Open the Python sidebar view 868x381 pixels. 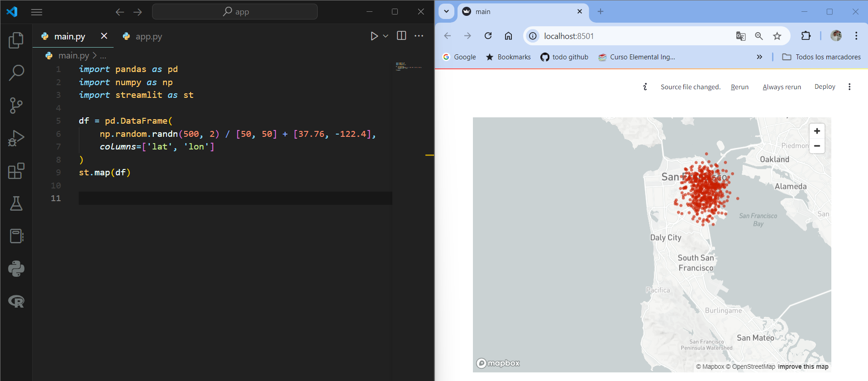point(16,269)
